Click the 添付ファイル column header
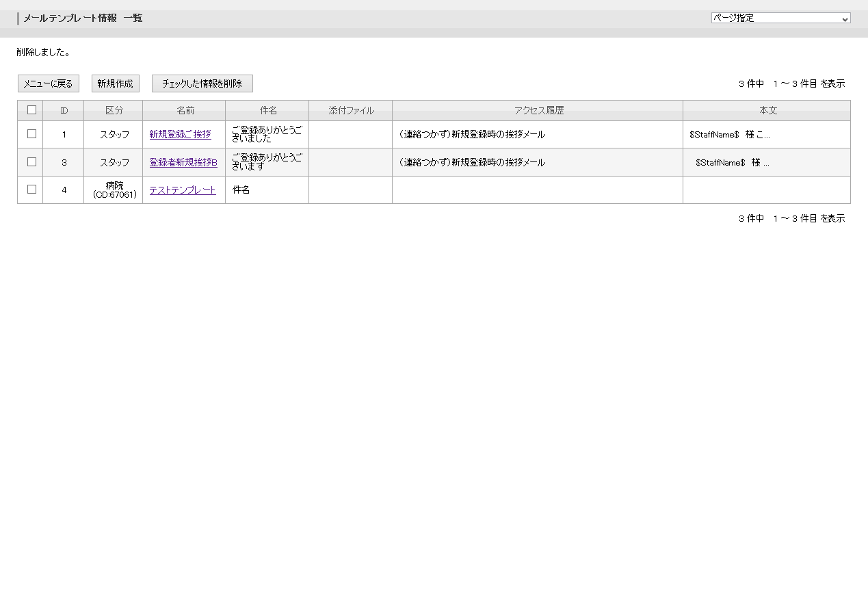Image resolution: width=868 pixels, height=598 pixels. coord(352,111)
